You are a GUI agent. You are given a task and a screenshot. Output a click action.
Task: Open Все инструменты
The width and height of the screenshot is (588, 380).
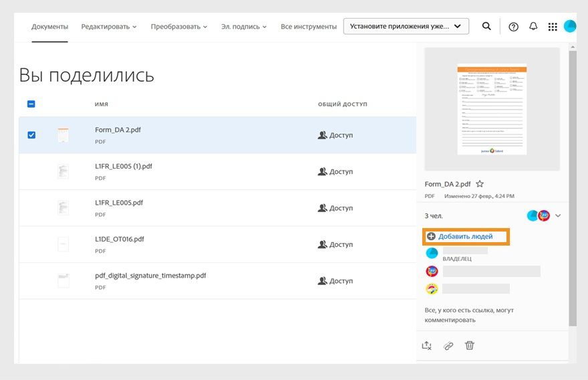[x=309, y=27]
